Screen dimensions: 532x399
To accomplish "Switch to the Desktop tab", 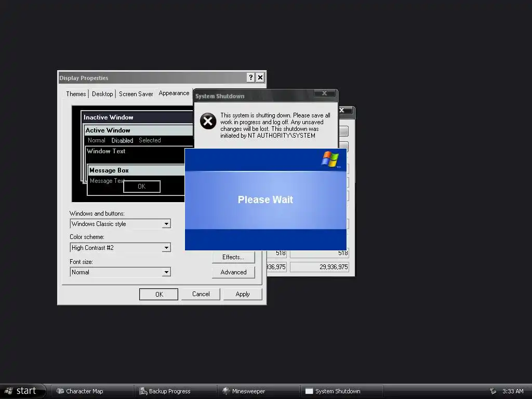I will 102,94.
